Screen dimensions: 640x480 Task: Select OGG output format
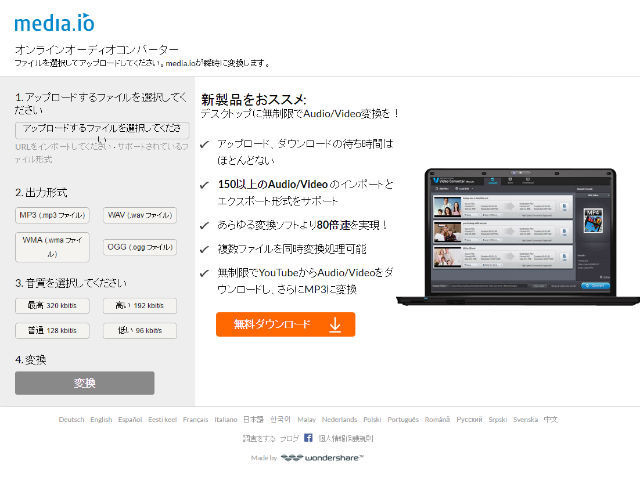(x=140, y=247)
